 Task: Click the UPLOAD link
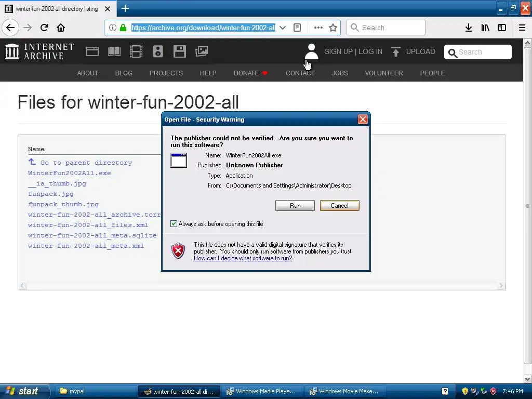[413, 51]
